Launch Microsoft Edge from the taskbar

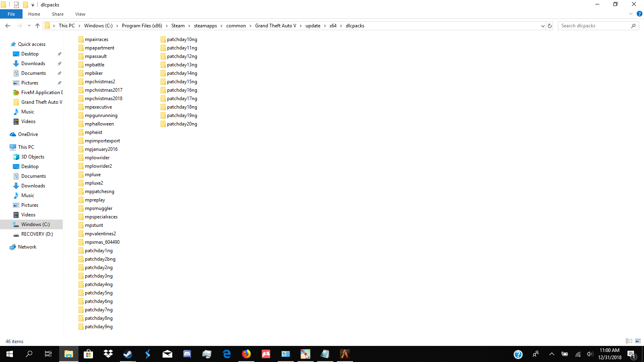point(227,354)
